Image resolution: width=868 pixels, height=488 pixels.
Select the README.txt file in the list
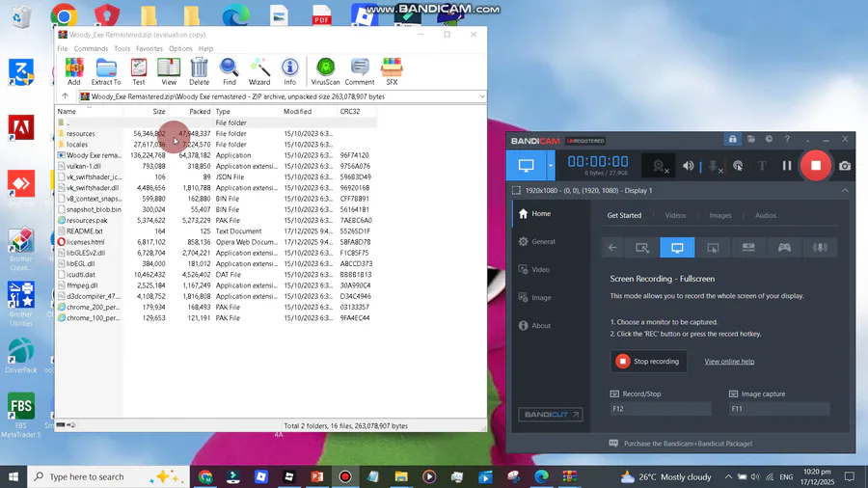216,230
